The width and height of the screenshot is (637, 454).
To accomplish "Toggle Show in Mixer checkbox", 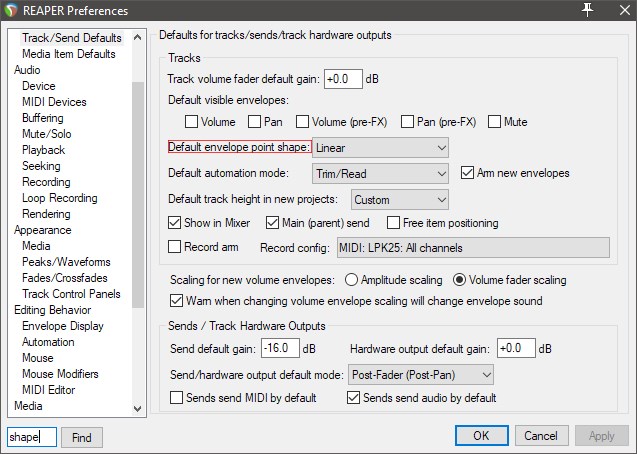I will (174, 223).
